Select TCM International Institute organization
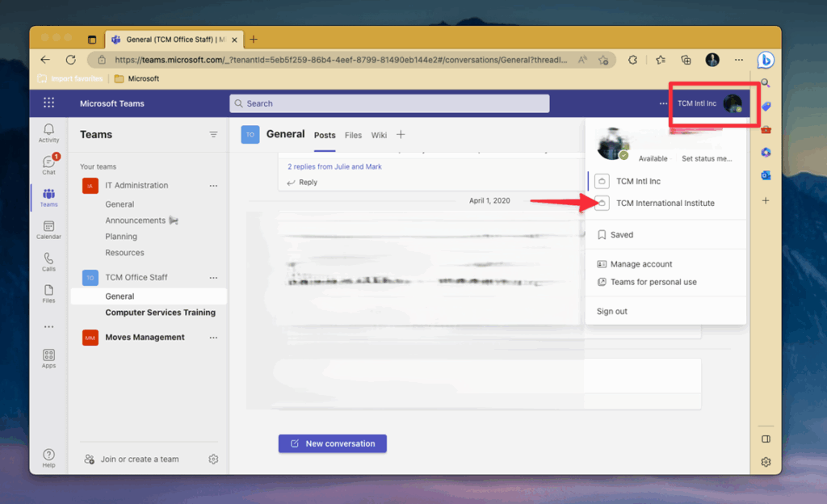 (665, 204)
